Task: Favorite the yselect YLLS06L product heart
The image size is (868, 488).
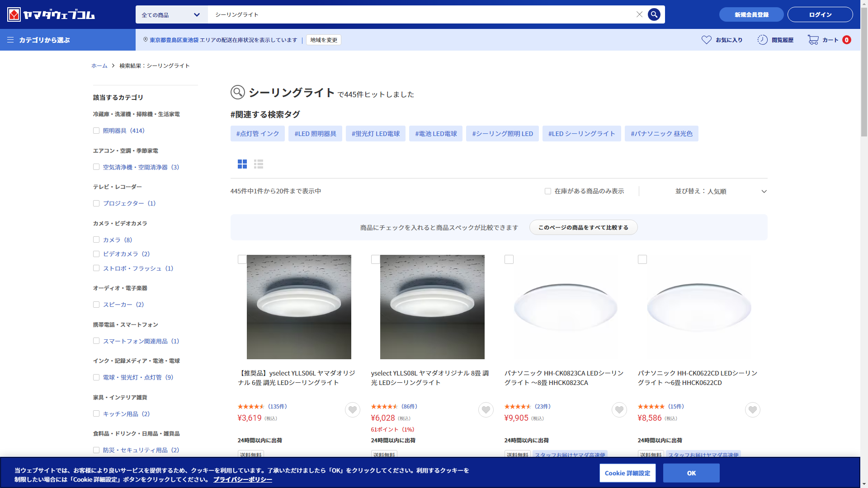Action: click(352, 410)
